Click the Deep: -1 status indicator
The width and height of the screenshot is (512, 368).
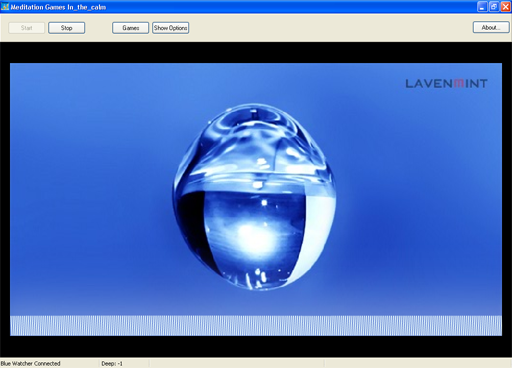coord(112,364)
